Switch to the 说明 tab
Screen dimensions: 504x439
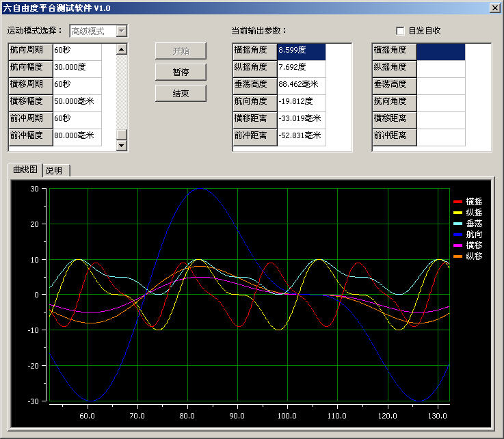(x=54, y=171)
